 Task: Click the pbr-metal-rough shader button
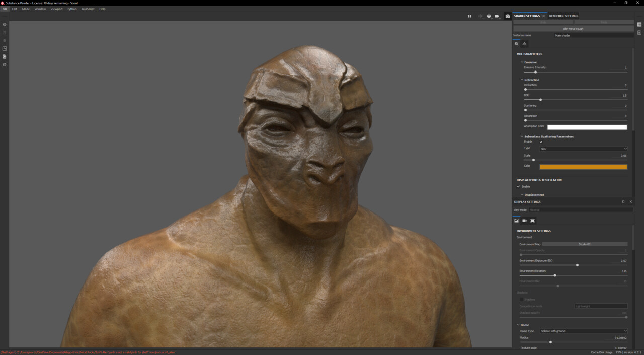[573, 29]
